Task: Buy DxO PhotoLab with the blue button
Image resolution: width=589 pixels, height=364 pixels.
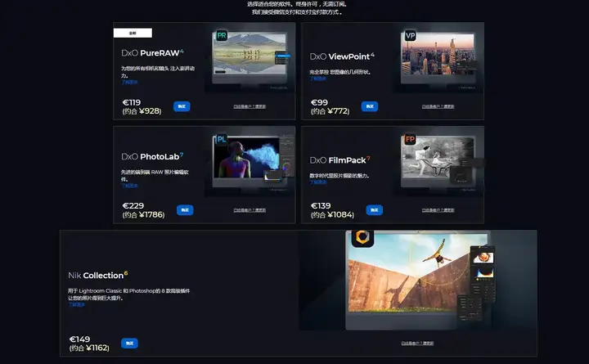Action: tap(185, 210)
